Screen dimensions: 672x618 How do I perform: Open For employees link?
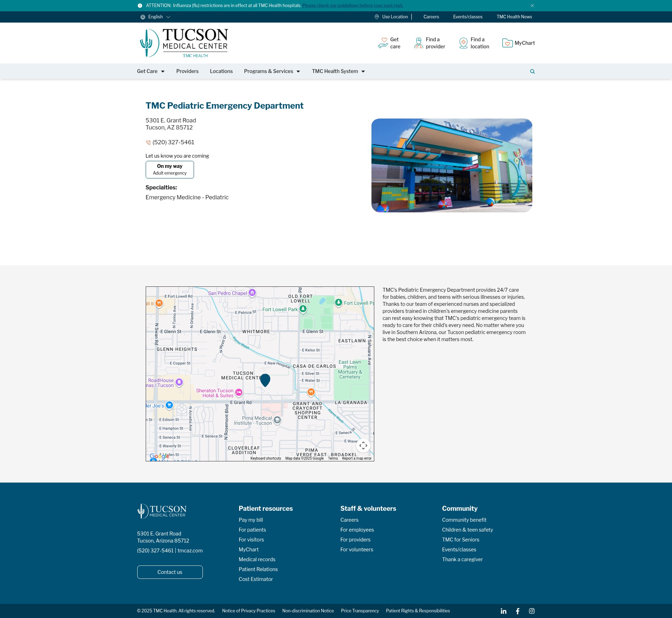[357, 530]
